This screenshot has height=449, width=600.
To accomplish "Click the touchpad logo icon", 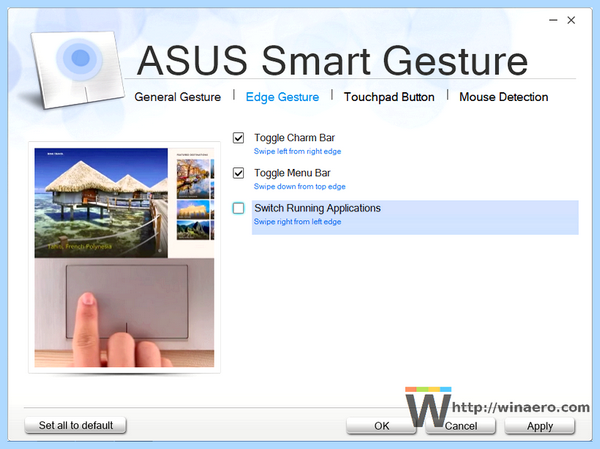I will click(x=77, y=69).
